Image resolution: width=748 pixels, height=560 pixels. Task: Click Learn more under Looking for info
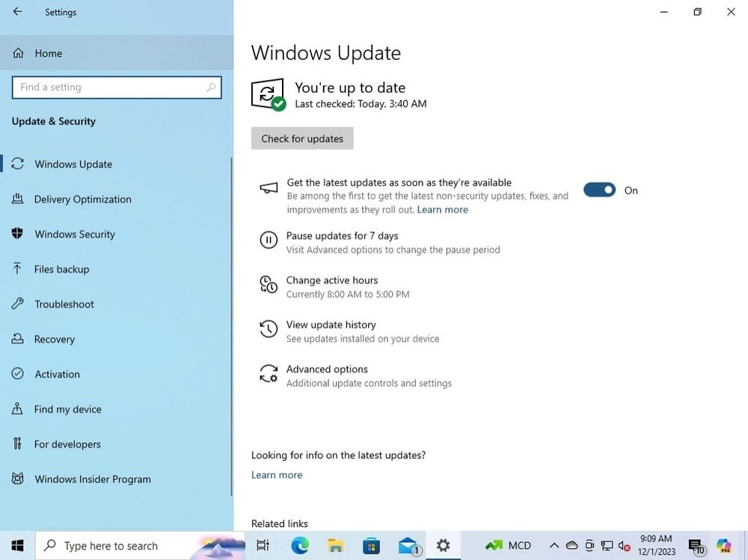277,475
